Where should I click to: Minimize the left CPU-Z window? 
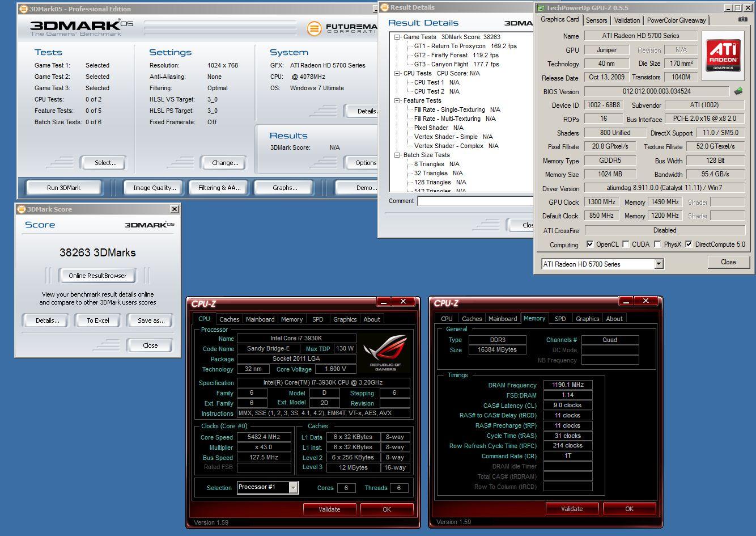tap(384, 302)
